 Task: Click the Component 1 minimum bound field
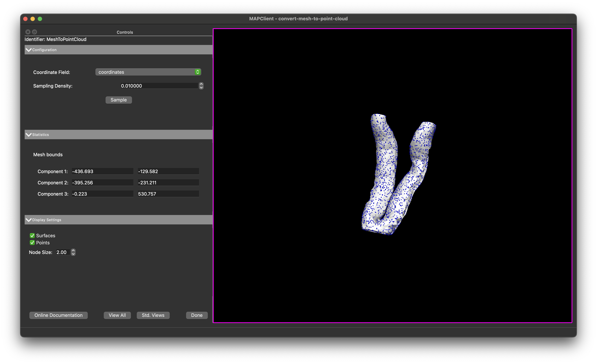click(x=102, y=171)
